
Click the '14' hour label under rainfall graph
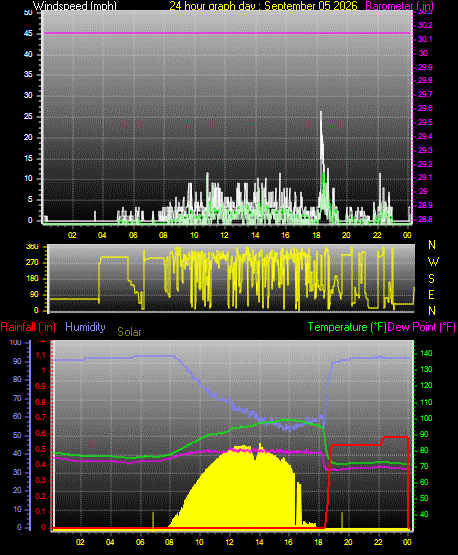259,542
